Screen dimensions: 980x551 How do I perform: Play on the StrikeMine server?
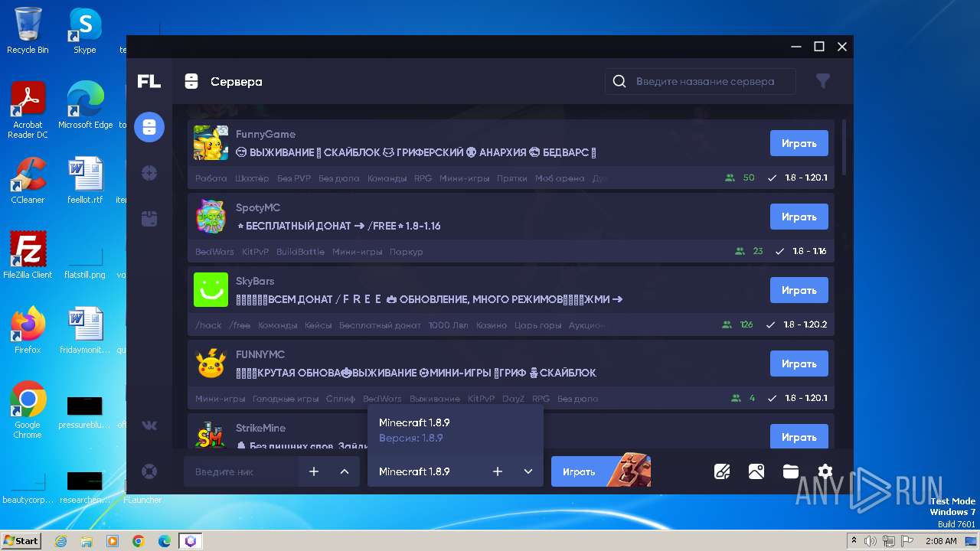[x=799, y=436]
